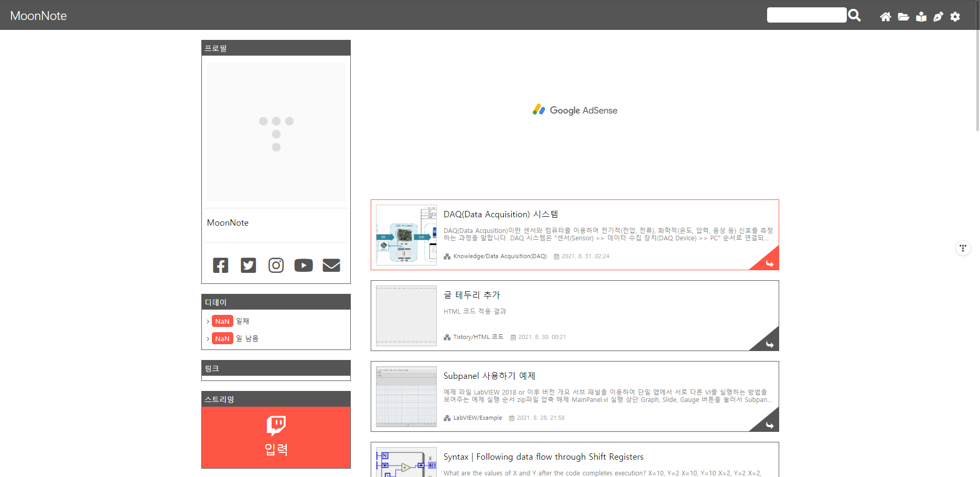The image size is (980, 477).
Task: Click category icon beside LabVIEW/Example
Action: (x=447, y=418)
